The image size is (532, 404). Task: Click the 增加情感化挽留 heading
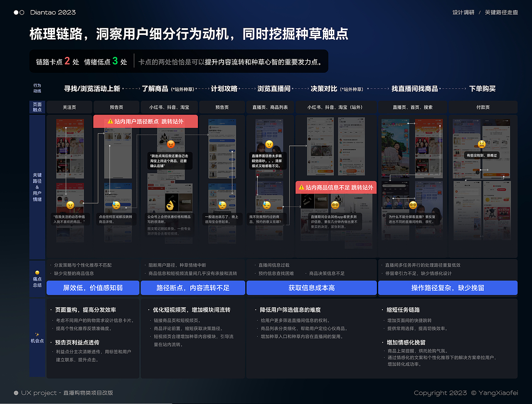406,342
